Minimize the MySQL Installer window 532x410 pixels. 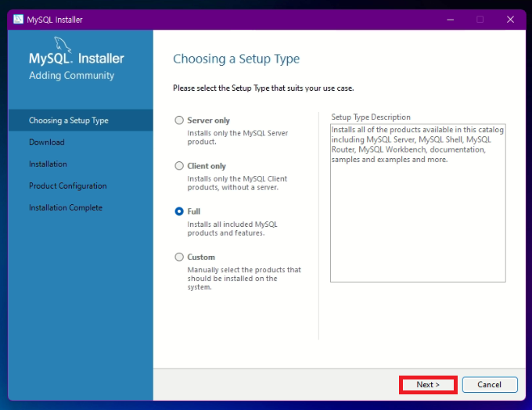pyautogui.click(x=450, y=20)
